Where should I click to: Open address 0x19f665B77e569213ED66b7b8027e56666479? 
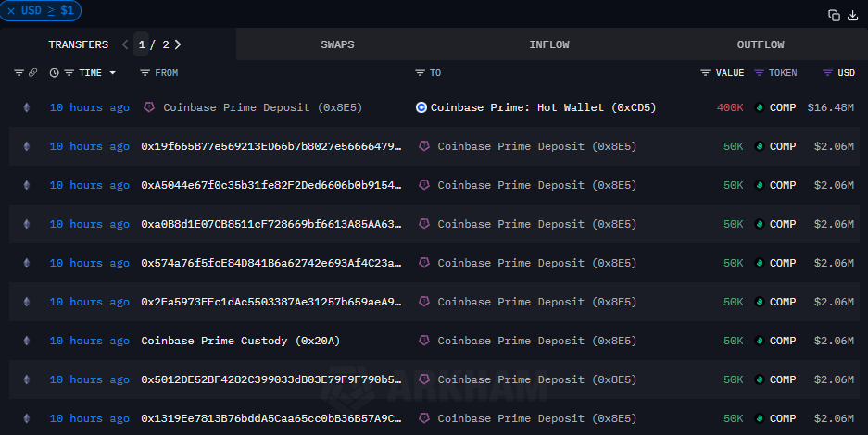click(x=270, y=146)
